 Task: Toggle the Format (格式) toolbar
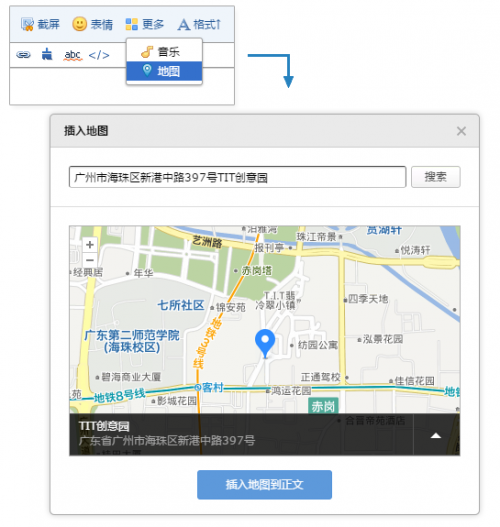pyautogui.click(x=199, y=25)
